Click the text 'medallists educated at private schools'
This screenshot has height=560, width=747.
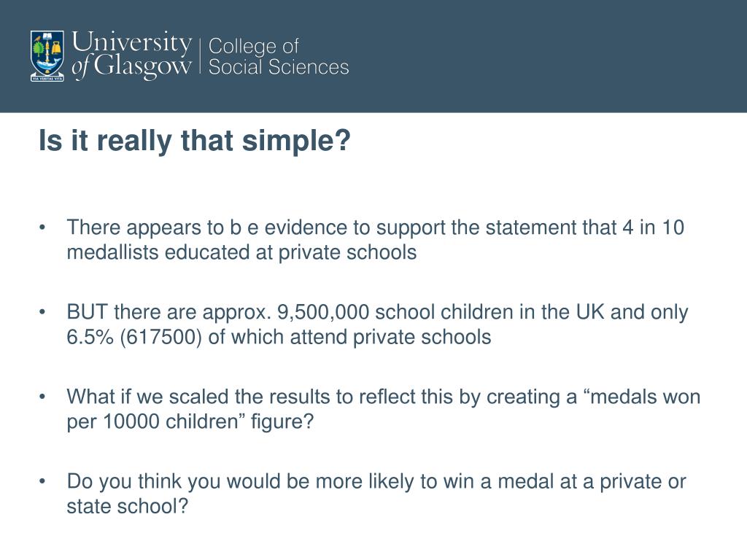tap(241, 252)
